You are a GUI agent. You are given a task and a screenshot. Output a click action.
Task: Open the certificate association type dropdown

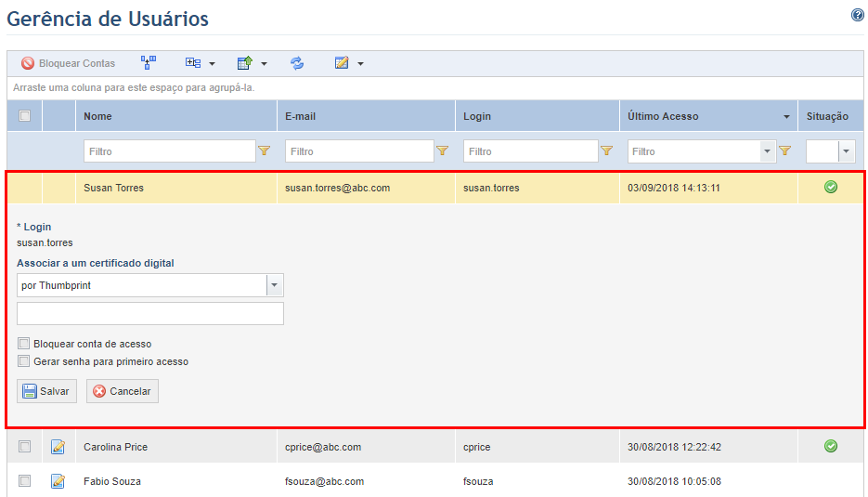click(274, 285)
